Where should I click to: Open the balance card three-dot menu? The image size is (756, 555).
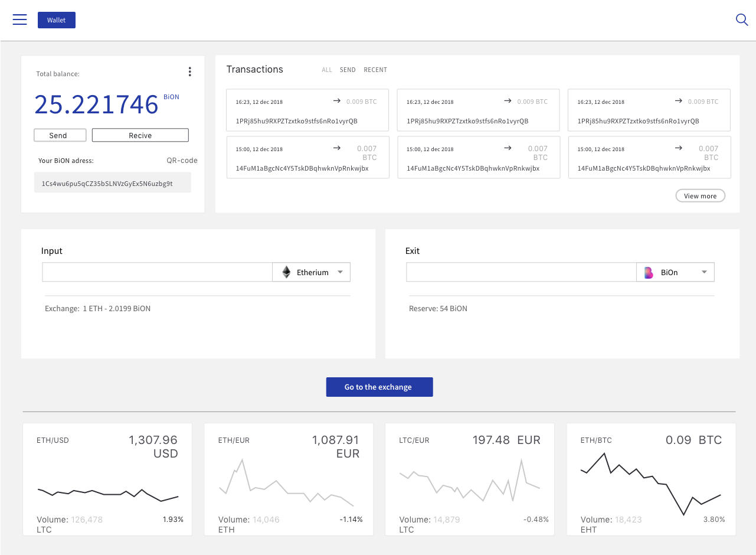tap(189, 72)
